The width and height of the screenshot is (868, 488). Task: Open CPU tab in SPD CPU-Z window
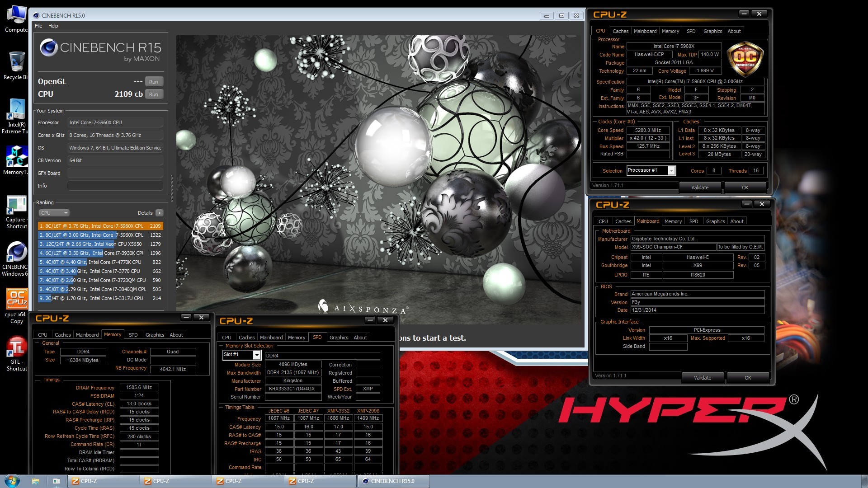pyautogui.click(x=226, y=338)
